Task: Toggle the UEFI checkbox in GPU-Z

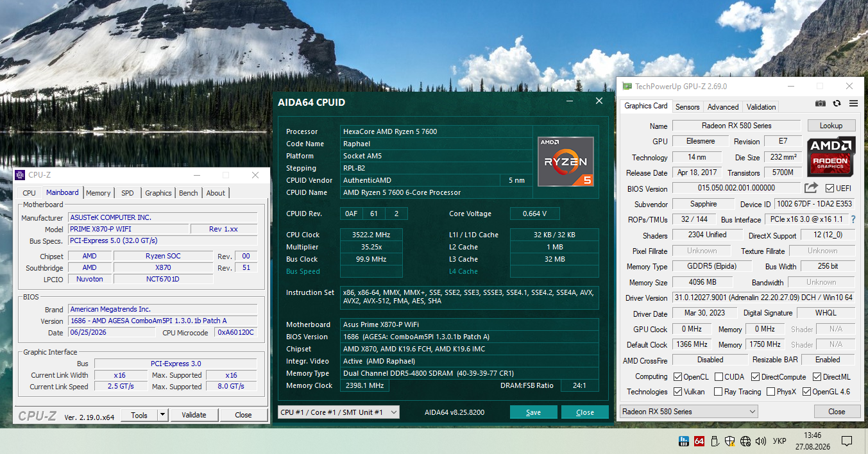Action: [830, 189]
